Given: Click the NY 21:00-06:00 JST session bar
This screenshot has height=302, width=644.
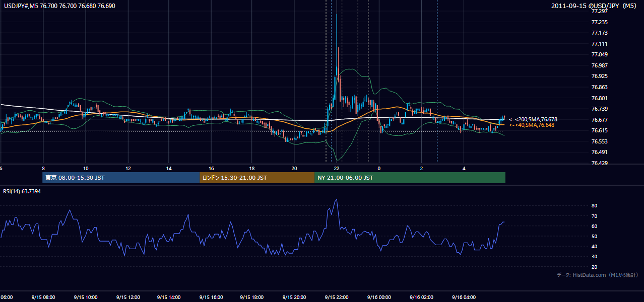Looking at the screenshot, I should pyautogui.click(x=410, y=178).
